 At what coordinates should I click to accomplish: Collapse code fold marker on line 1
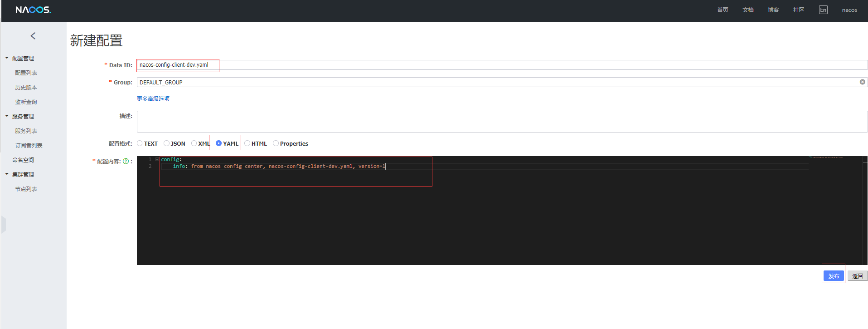click(157, 159)
